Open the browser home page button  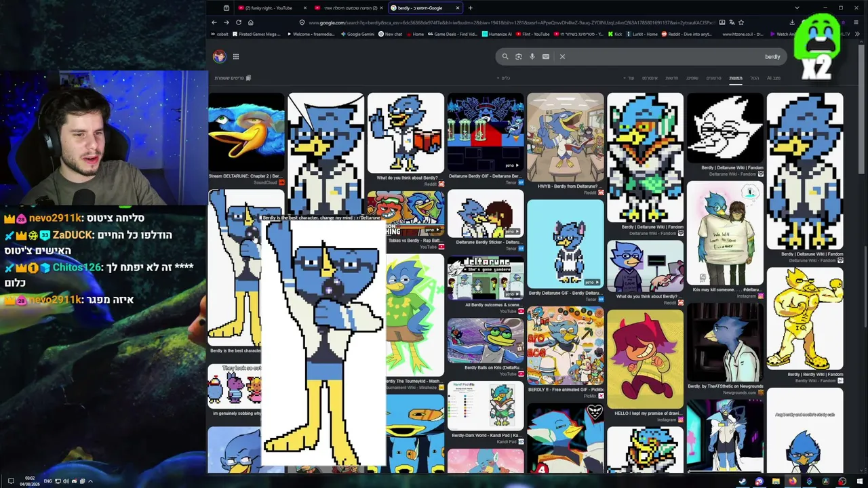(251, 22)
